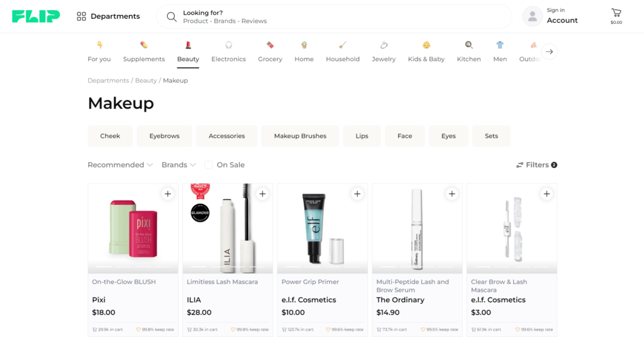Click the Jewelry ring icon

(384, 45)
